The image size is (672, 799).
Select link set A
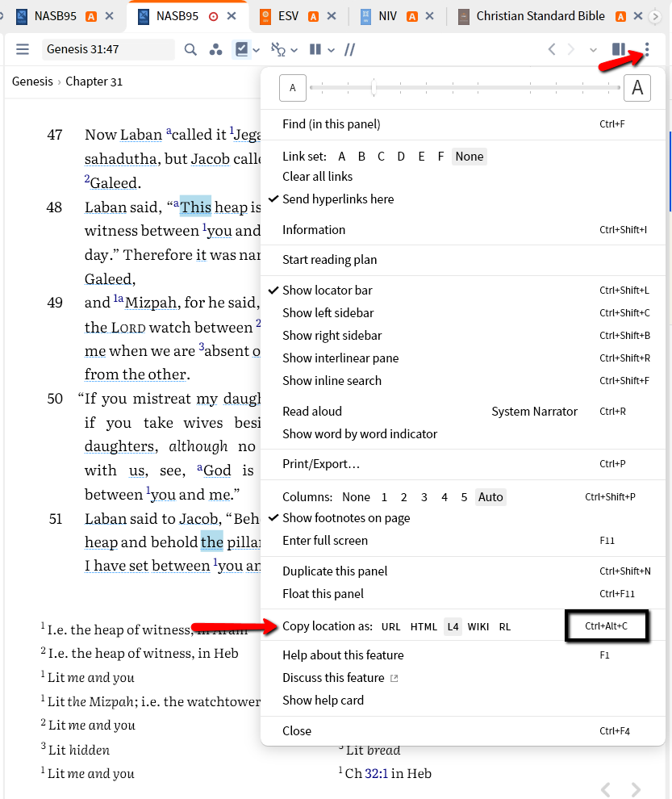point(342,157)
